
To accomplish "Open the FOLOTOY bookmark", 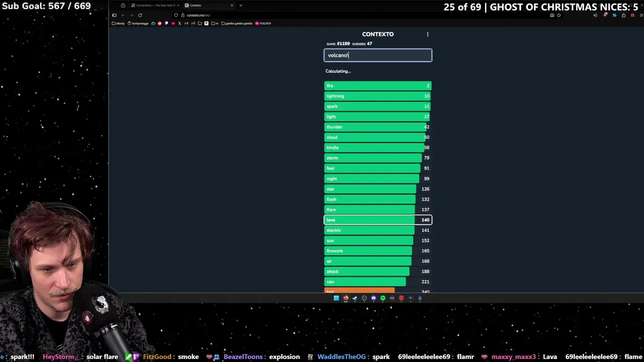I will point(263,23).
